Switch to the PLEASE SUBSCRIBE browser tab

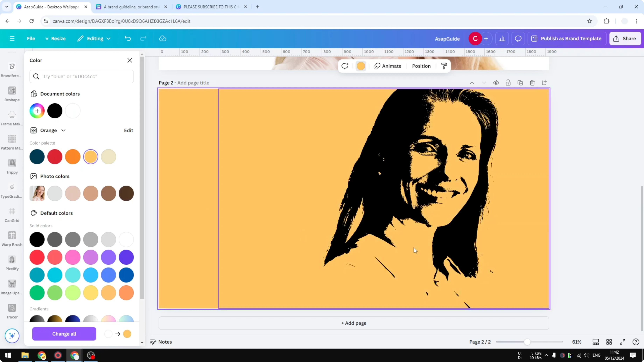pyautogui.click(x=210, y=7)
